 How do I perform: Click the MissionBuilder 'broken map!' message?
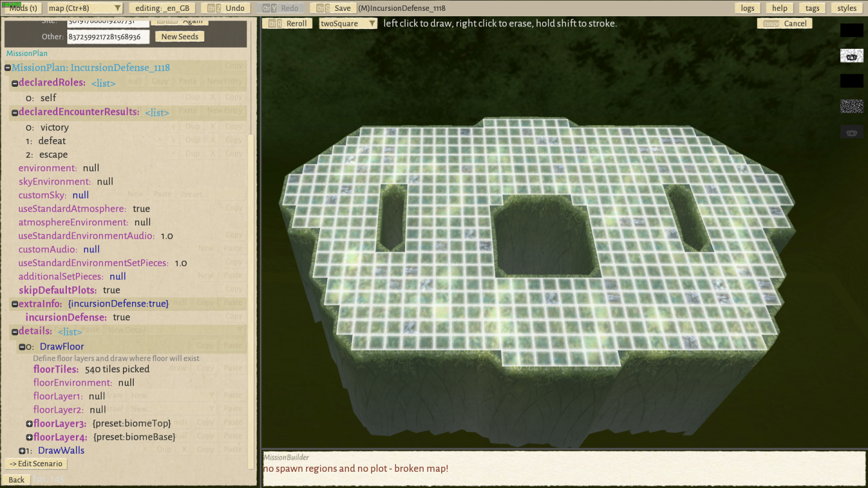pyautogui.click(x=356, y=468)
